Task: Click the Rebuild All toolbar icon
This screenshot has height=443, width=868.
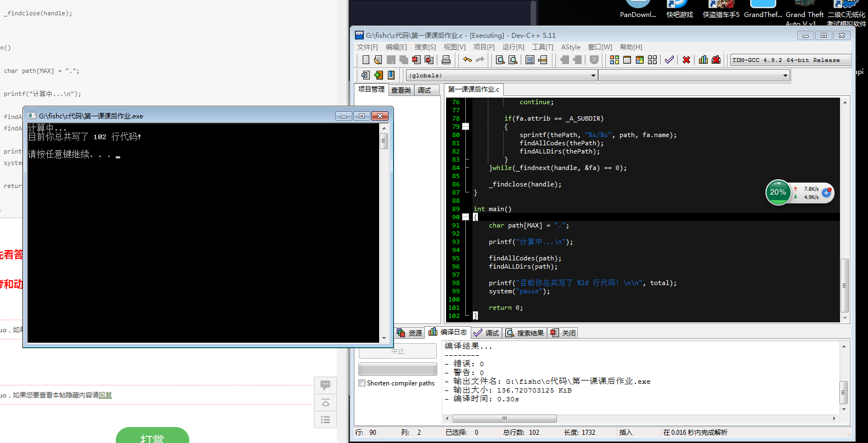Action: (652, 60)
